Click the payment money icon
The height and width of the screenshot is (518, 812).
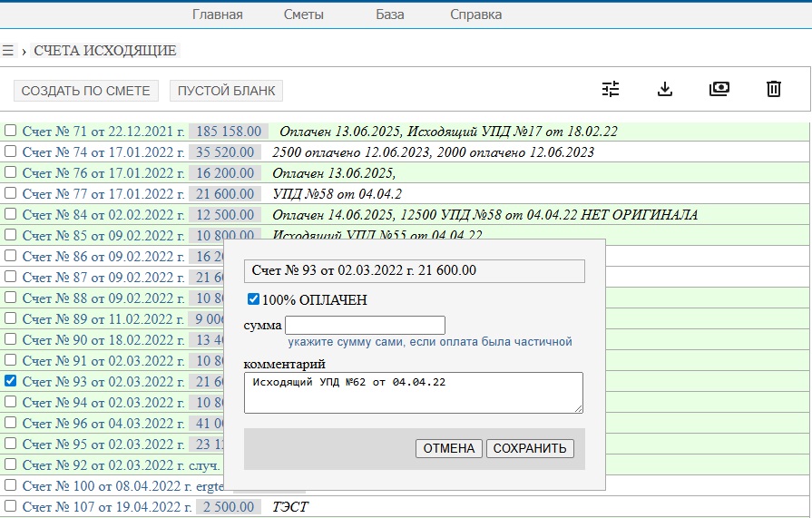pyautogui.click(x=719, y=89)
